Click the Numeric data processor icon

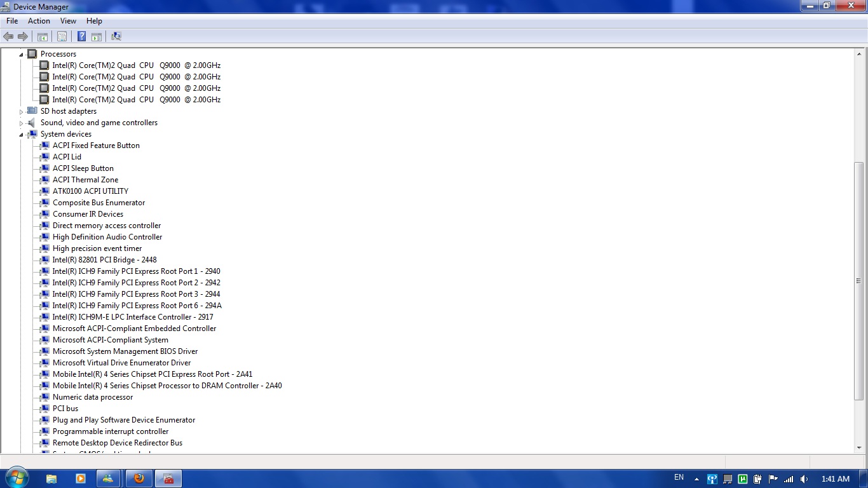tap(44, 397)
